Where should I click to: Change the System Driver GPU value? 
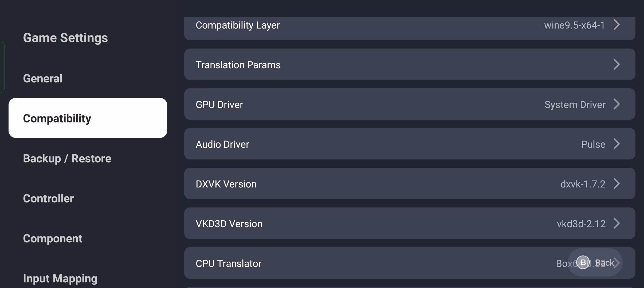tap(575, 105)
